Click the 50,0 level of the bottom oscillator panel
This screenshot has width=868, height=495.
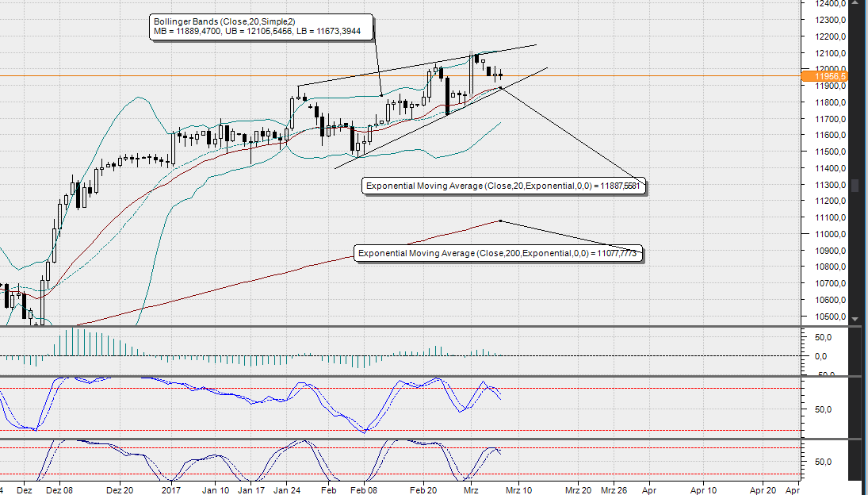[823, 462]
